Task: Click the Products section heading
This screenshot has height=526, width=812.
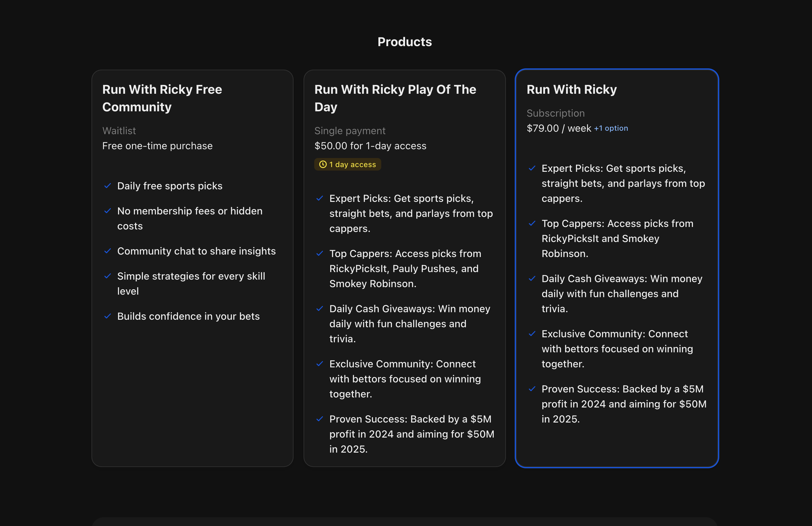Action: 404,42
